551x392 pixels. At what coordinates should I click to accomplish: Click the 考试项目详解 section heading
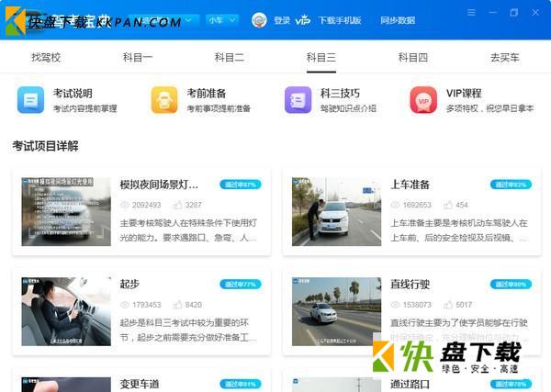coord(45,146)
